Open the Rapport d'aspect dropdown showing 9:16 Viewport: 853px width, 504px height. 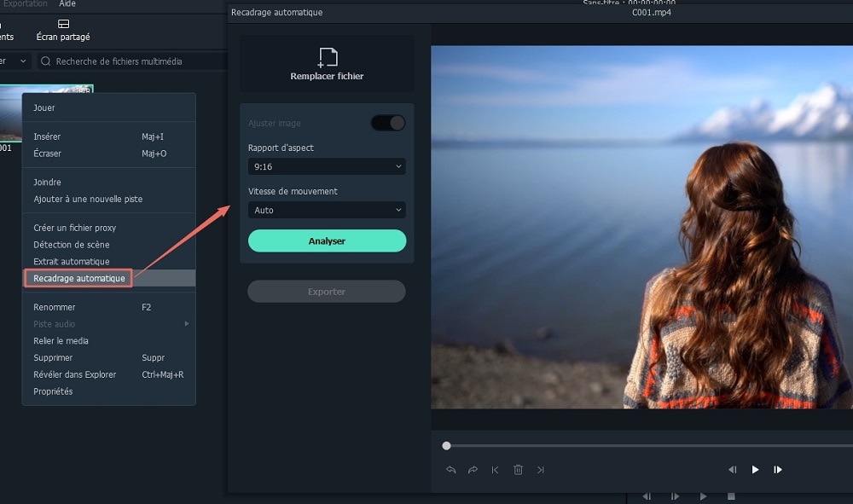327,166
